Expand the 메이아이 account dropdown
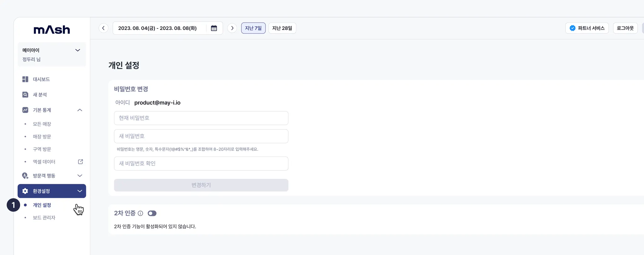 [x=78, y=50]
